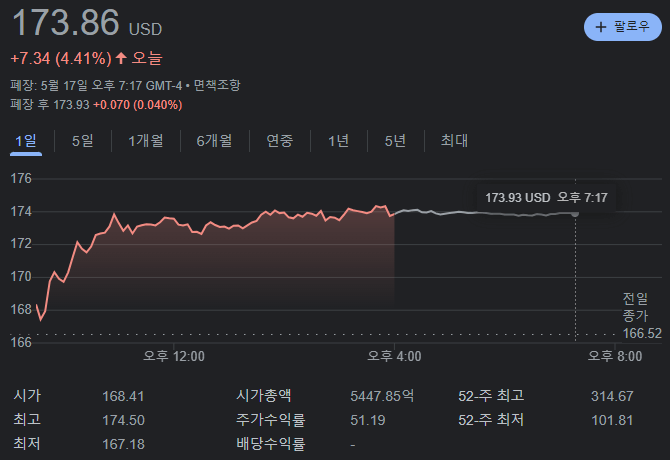Switch chart to 1년 range

(x=338, y=141)
